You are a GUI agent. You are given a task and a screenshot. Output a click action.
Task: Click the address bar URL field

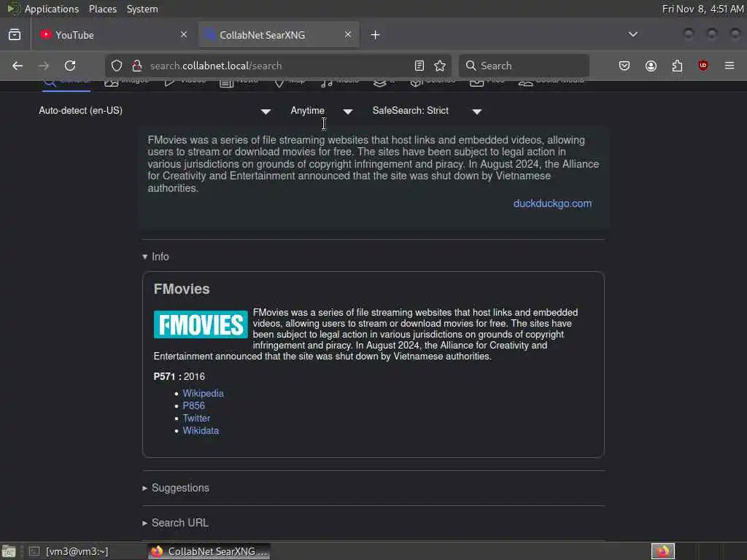pyautogui.click(x=279, y=66)
